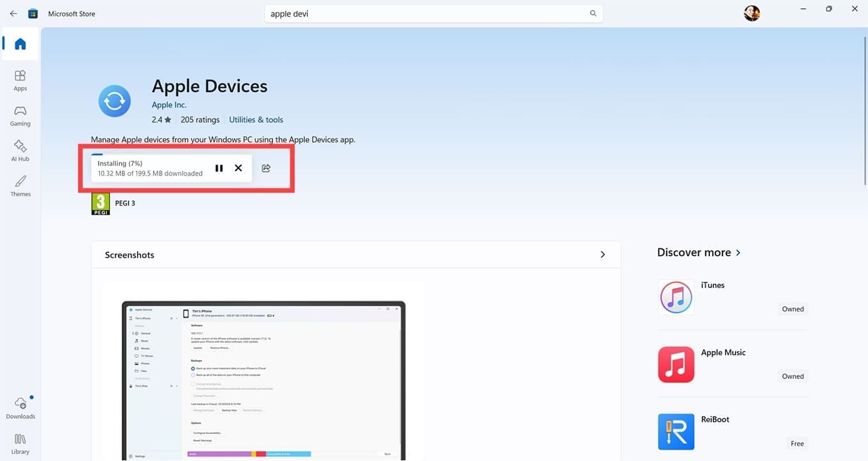Open the Apple Music app icon
This screenshot has width=868, height=461.
pyautogui.click(x=676, y=364)
